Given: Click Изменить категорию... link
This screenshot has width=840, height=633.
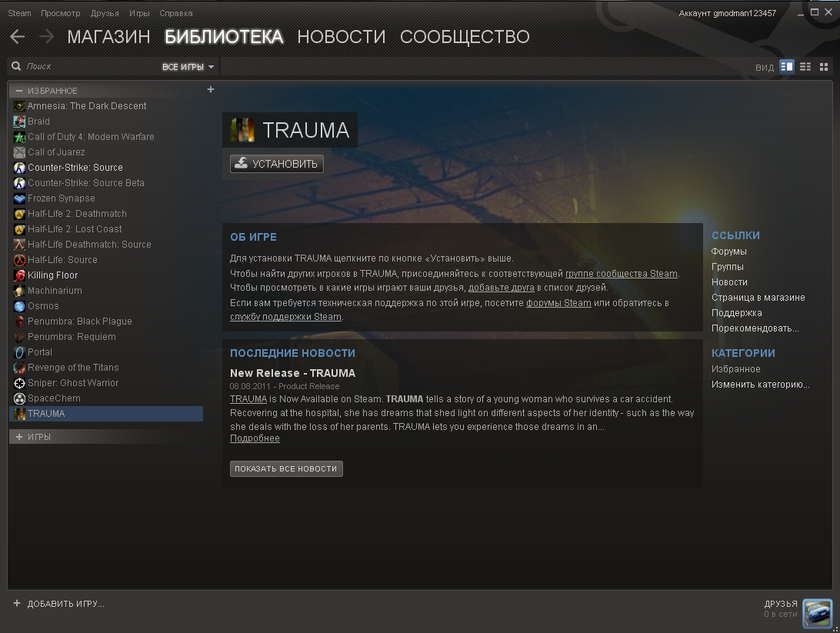Looking at the screenshot, I should (x=760, y=385).
